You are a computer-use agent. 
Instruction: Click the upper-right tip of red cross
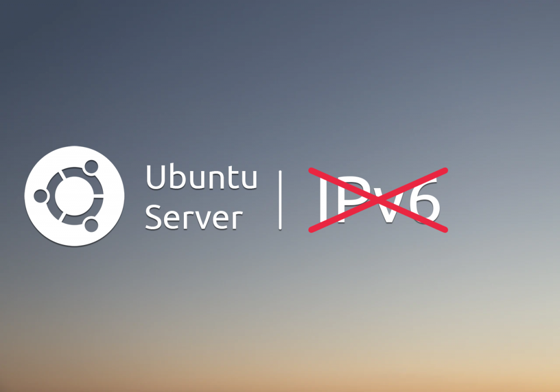pos(445,171)
